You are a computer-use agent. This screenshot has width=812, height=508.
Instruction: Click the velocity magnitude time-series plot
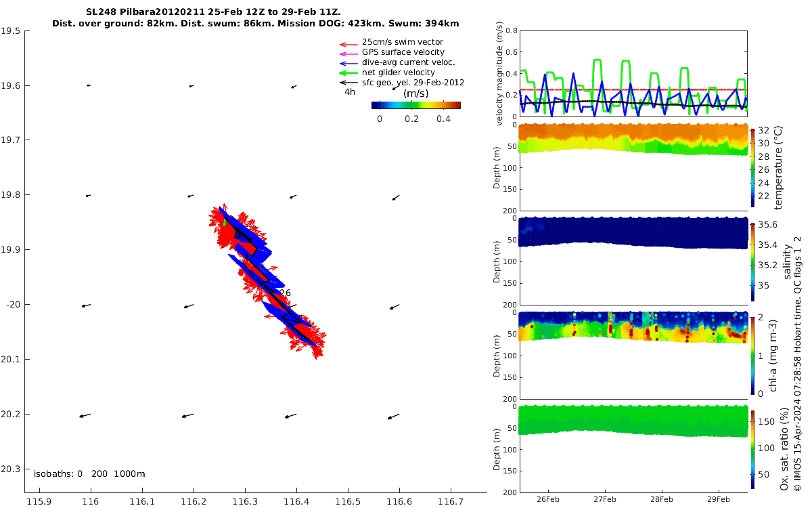coord(633,73)
